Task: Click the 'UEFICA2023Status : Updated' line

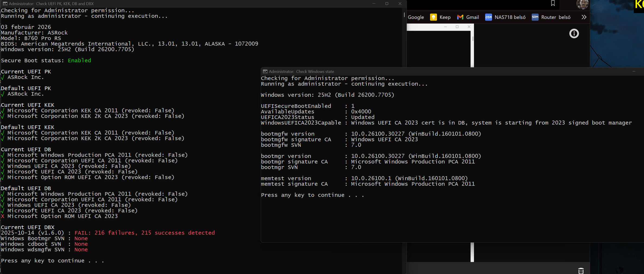Action: 318,117
